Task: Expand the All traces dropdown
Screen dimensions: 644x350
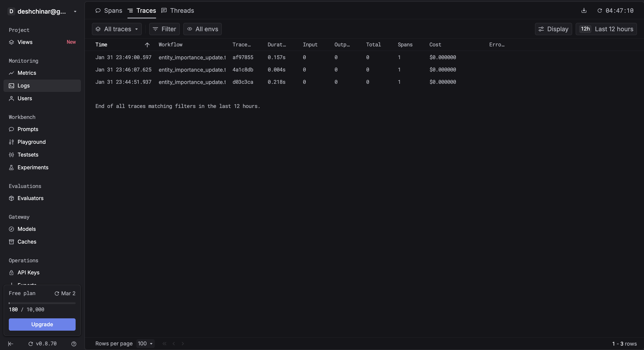Action: 117,29
